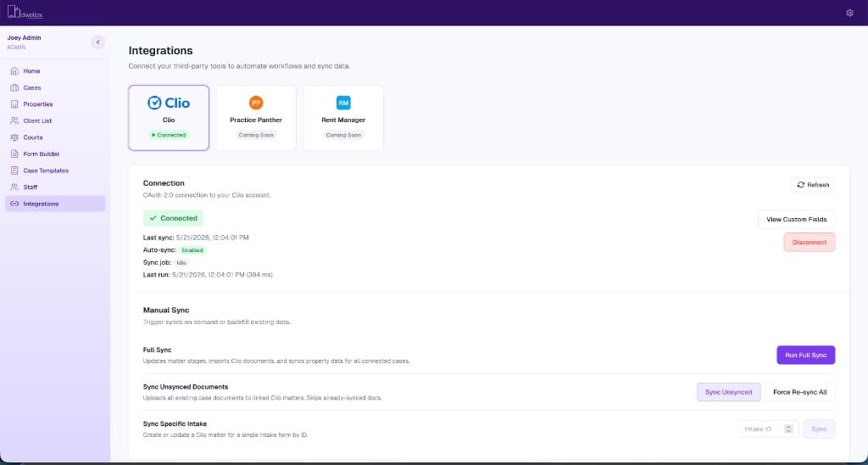Click the Case Templates icon

(15, 171)
